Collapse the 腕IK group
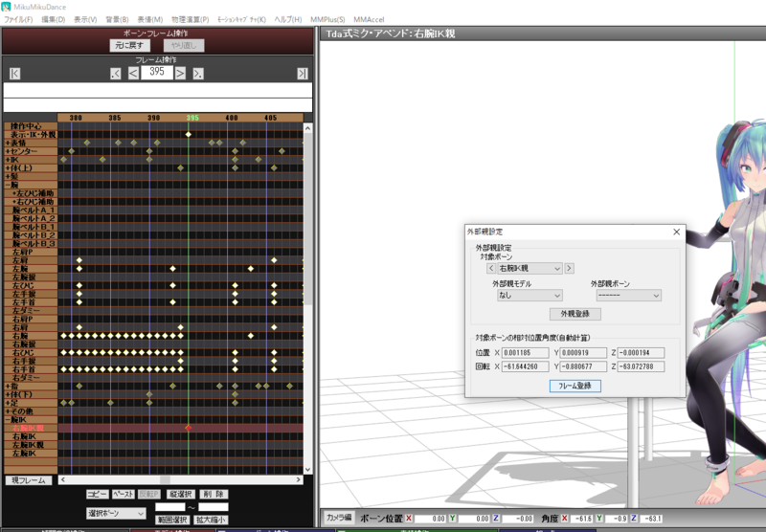Image resolution: width=766 pixels, height=532 pixels. [8, 420]
